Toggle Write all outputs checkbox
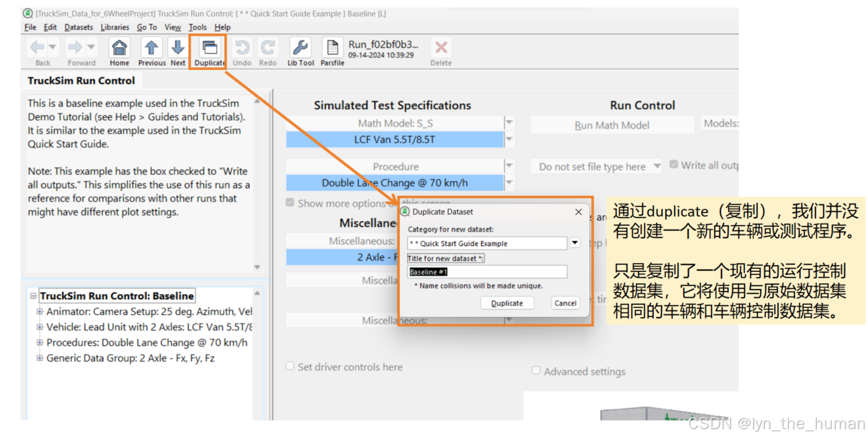Image resolution: width=868 pixels, height=438 pixels. tap(673, 165)
